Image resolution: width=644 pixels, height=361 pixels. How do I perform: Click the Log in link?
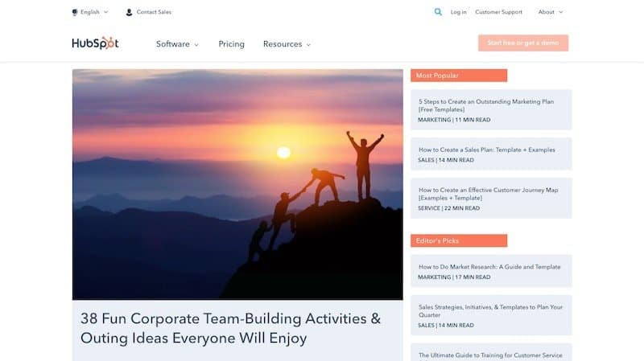pos(458,12)
